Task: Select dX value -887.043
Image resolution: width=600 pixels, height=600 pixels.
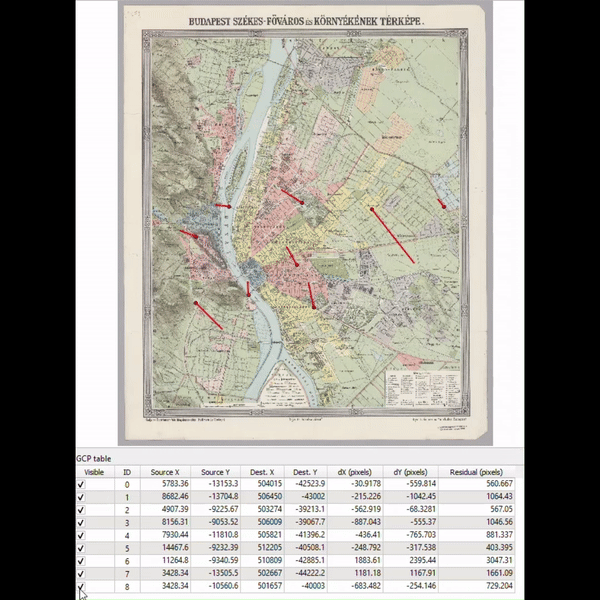Action: click(366, 522)
